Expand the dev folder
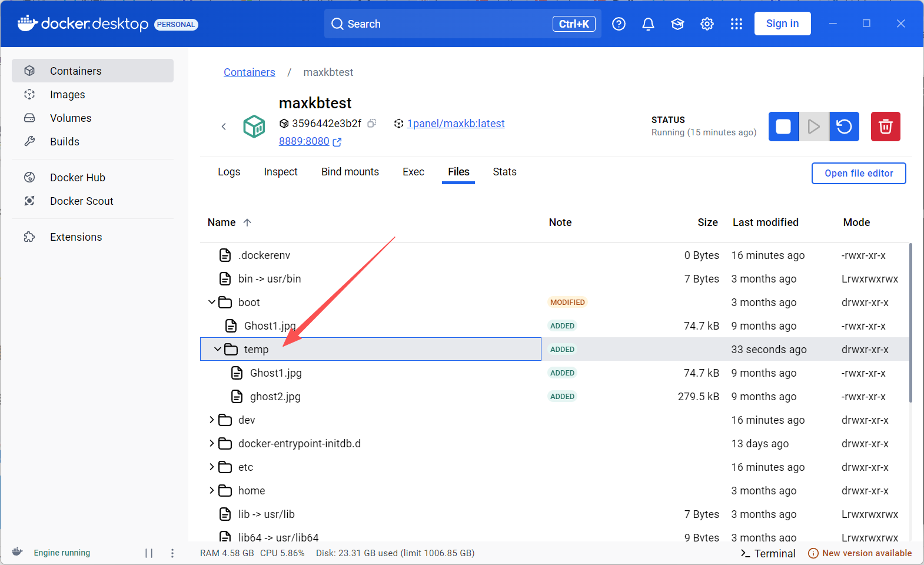This screenshot has width=924, height=565. [212, 420]
